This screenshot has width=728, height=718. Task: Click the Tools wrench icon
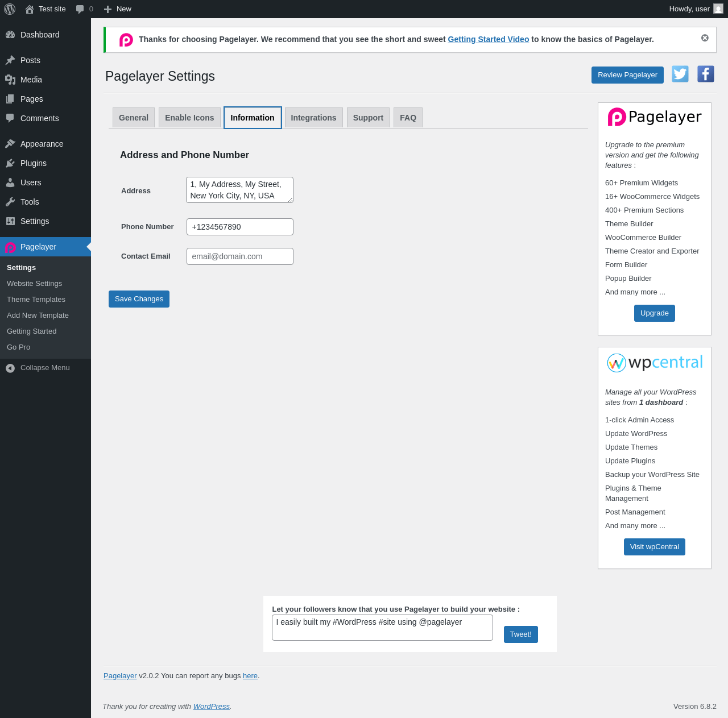pos(10,202)
